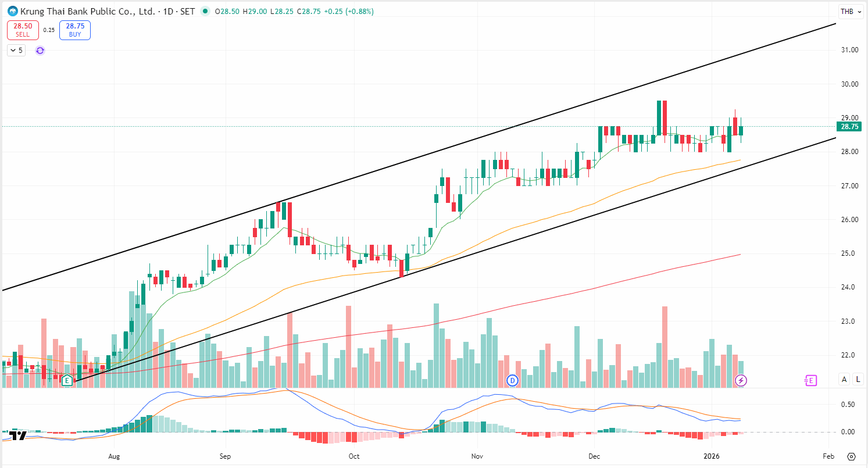Click the green E earnings marker

(67, 381)
